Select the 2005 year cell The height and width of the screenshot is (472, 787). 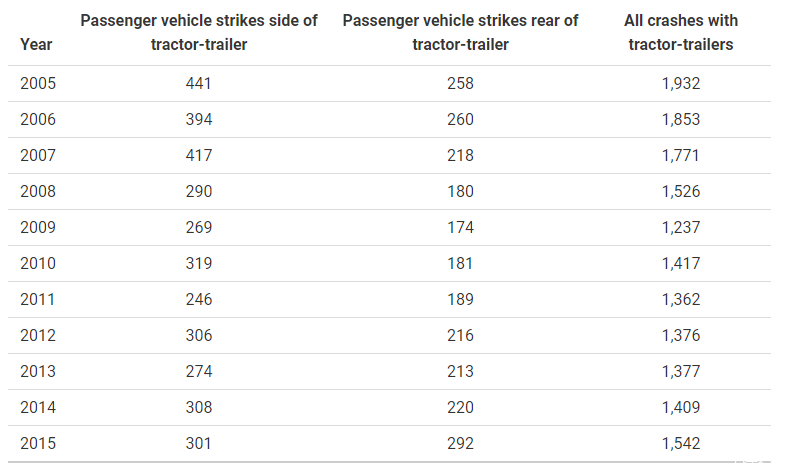tap(38, 84)
